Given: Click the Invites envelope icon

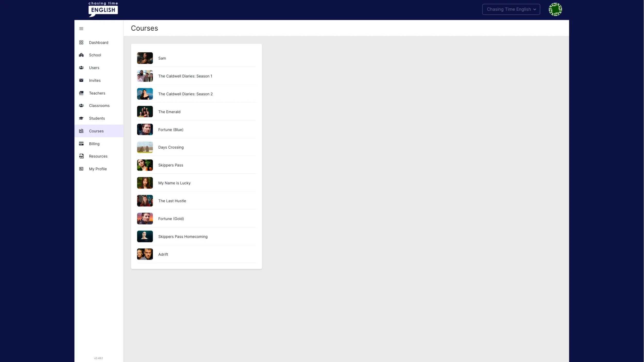Looking at the screenshot, I should [81, 80].
